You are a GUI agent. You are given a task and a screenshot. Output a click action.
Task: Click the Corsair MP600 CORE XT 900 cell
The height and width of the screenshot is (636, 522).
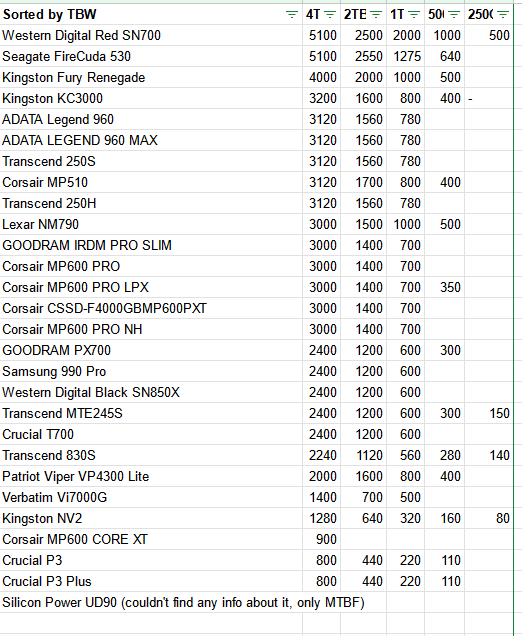point(321,539)
